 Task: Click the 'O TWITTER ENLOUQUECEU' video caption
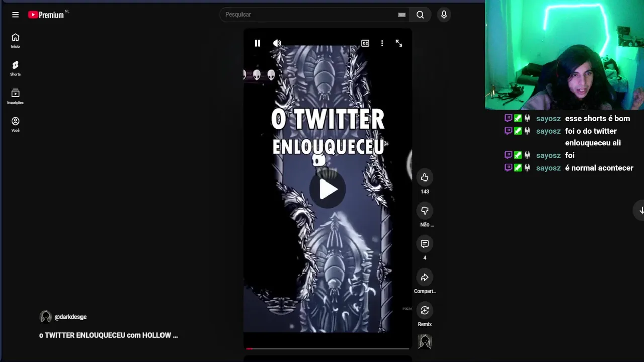pyautogui.click(x=328, y=132)
